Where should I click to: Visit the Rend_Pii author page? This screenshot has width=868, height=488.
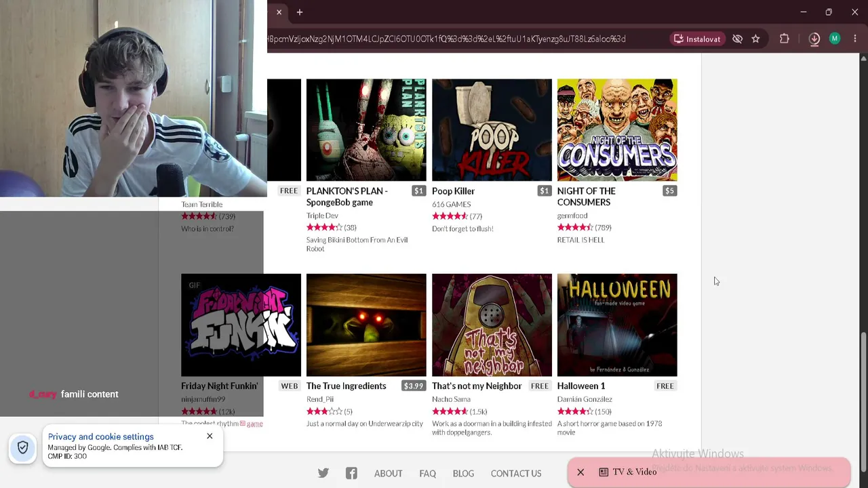[320, 399]
